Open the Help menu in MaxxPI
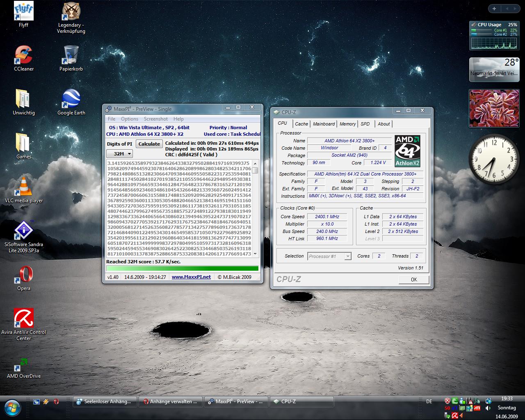 click(178, 119)
